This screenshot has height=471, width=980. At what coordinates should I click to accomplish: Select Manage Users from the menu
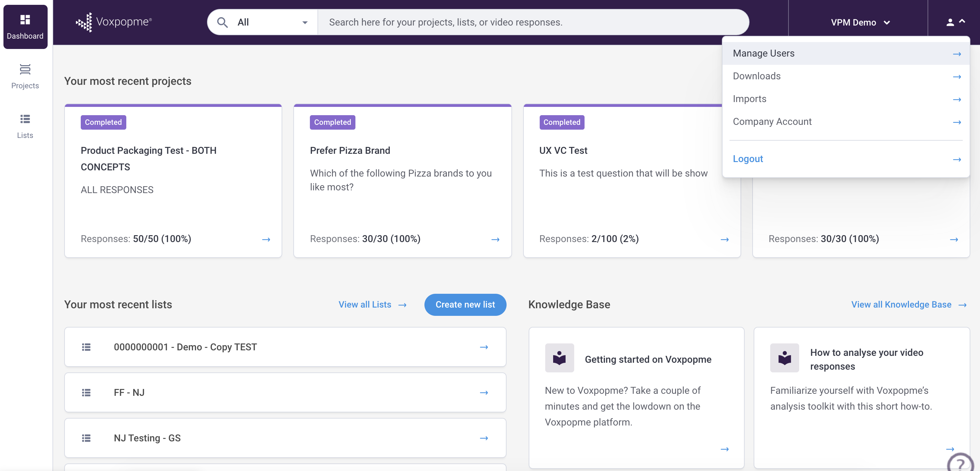pyautogui.click(x=846, y=53)
